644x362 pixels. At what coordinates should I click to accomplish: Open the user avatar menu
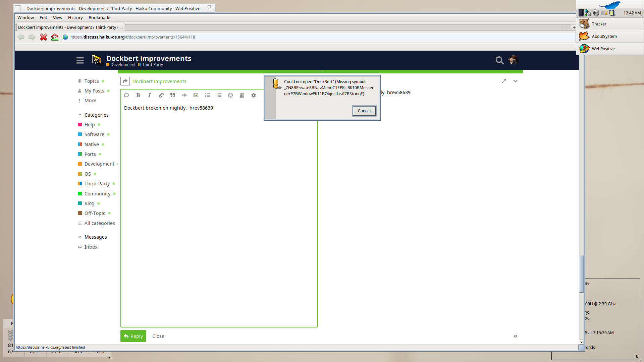coord(513,60)
